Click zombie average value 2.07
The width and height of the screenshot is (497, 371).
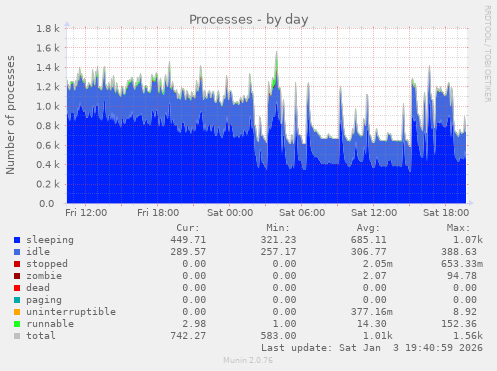coord(374,276)
